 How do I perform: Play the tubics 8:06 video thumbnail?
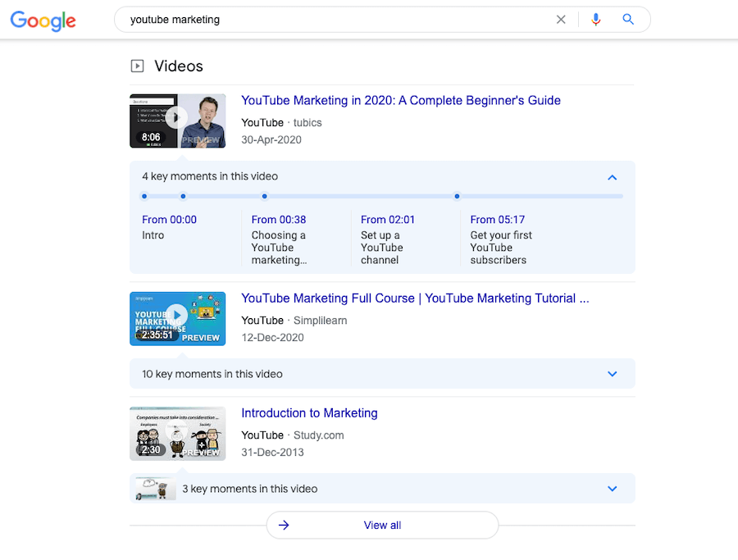pyautogui.click(x=177, y=121)
